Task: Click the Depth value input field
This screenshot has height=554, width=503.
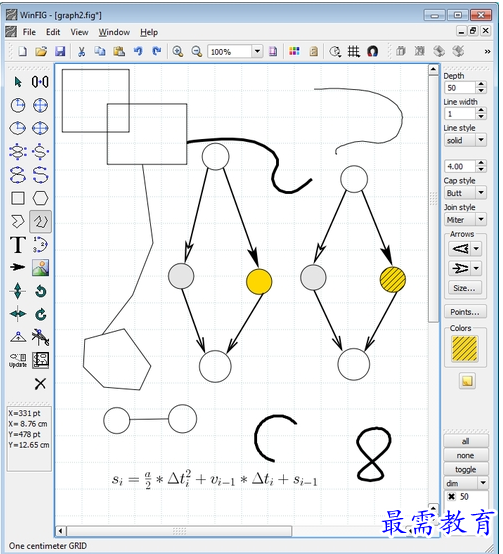Action: coord(460,88)
